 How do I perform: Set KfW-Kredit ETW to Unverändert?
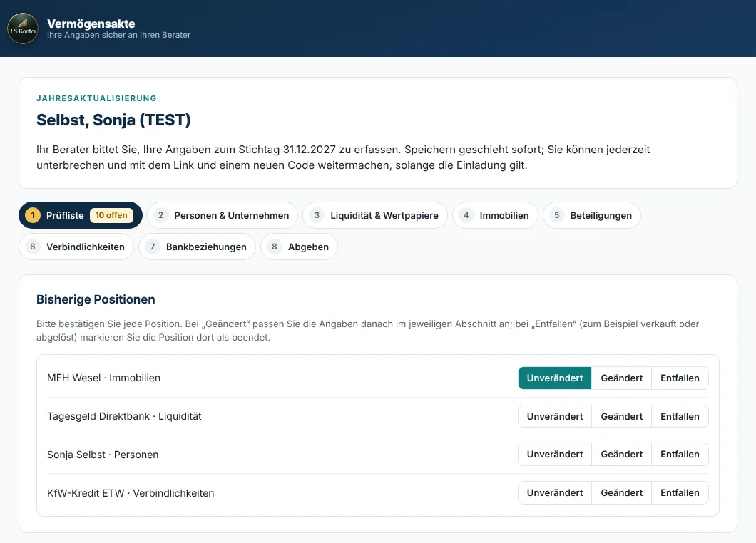tap(555, 493)
